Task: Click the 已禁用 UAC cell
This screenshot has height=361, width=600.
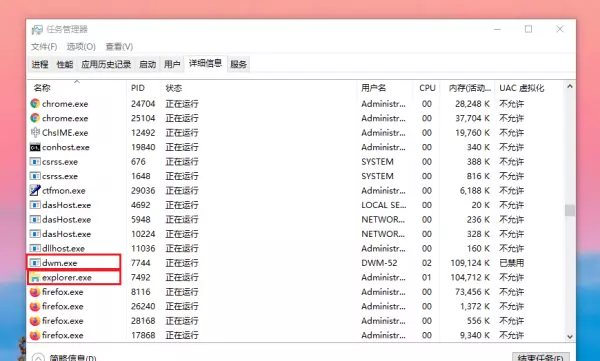Action: (512, 263)
